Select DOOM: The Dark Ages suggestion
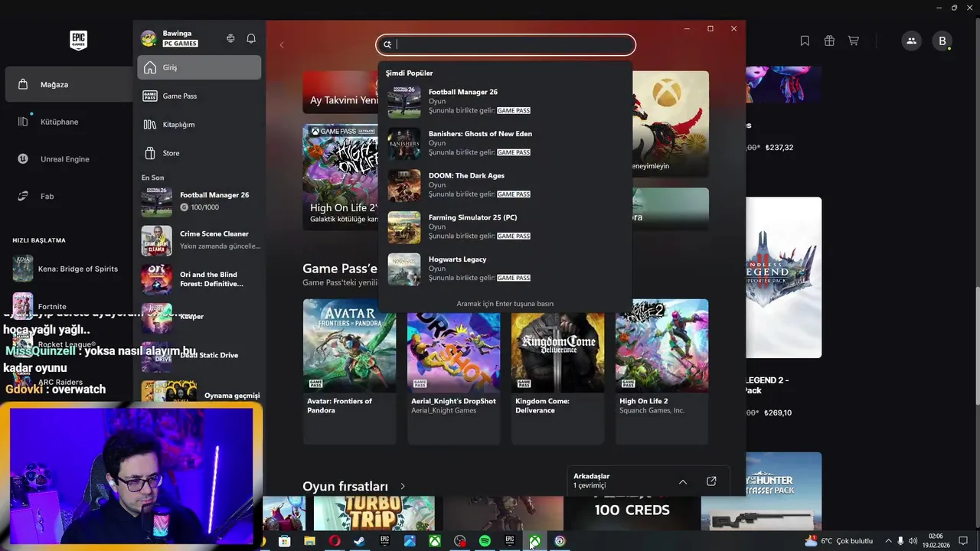 505,184
